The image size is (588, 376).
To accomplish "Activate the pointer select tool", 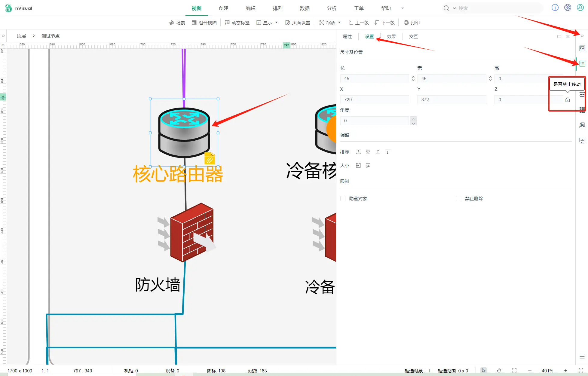I will pos(483,371).
